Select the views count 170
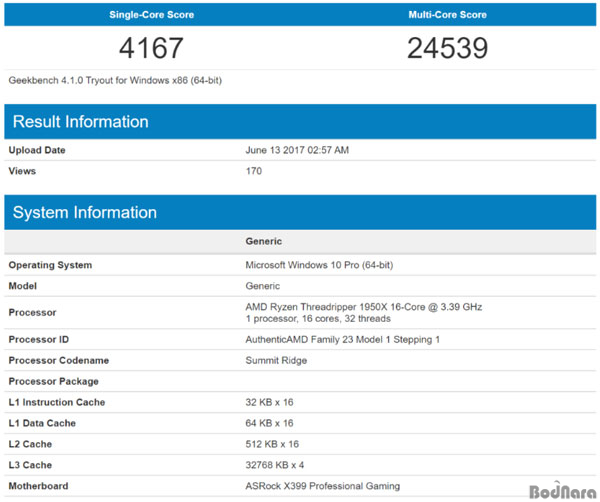The width and height of the screenshot is (600, 502). click(254, 171)
